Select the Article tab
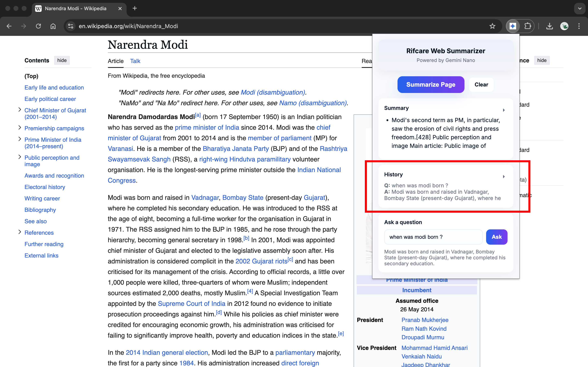This screenshot has width=588, height=367. [x=116, y=61]
